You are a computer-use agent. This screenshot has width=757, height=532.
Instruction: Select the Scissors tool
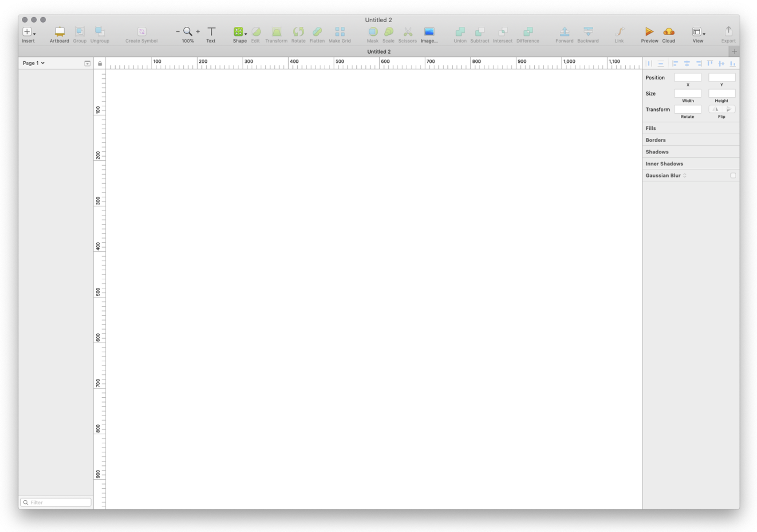(x=408, y=32)
